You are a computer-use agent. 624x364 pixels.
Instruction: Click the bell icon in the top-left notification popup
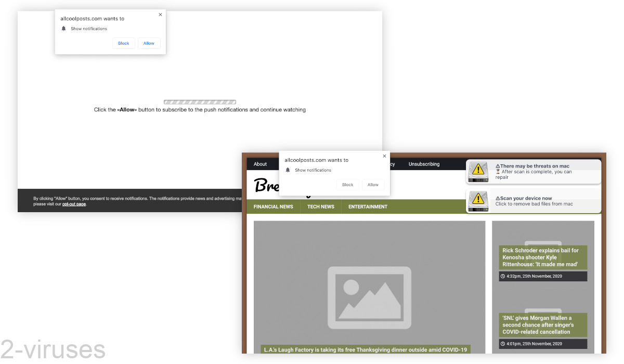(64, 29)
